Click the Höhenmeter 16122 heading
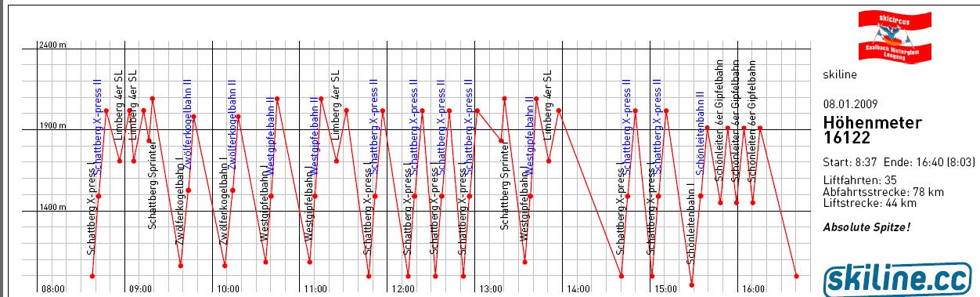Image resolution: width=980 pixels, height=297 pixels. tap(873, 130)
